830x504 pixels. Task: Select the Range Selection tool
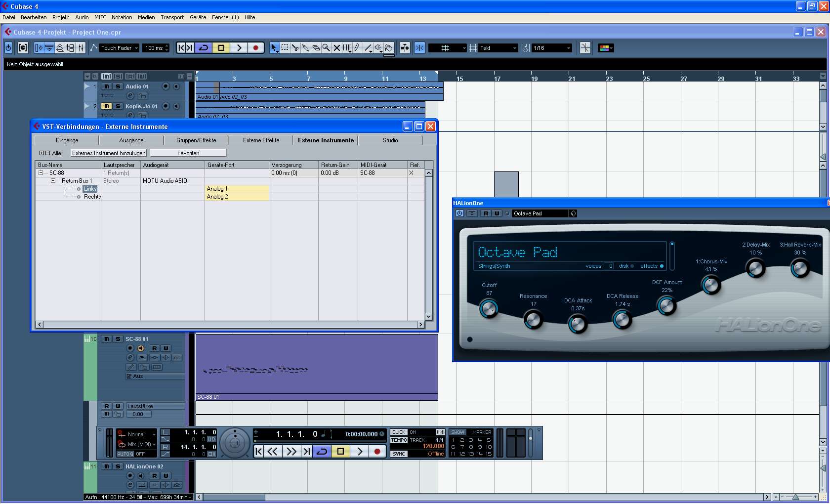click(285, 48)
